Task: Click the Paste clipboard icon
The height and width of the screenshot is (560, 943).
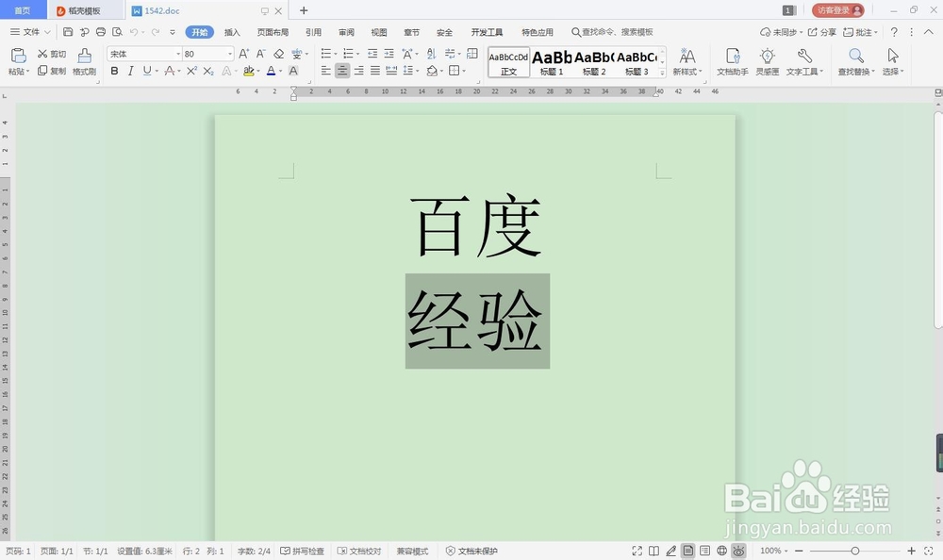Action: [19, 56]
